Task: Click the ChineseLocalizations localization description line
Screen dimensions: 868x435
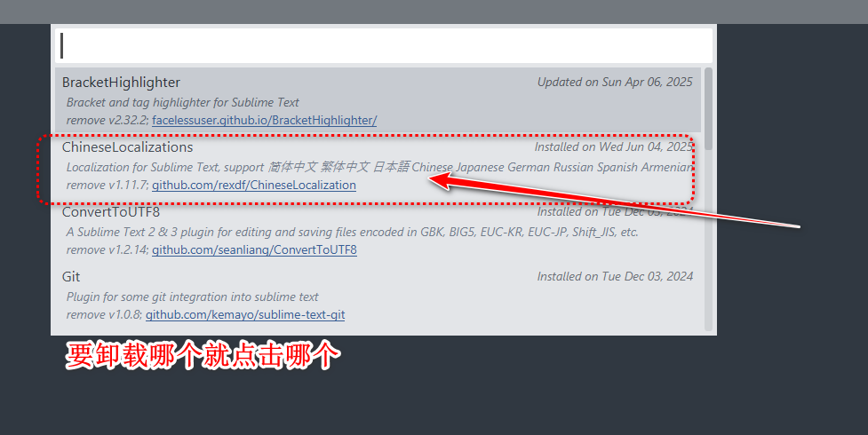Action: (379, 167)
